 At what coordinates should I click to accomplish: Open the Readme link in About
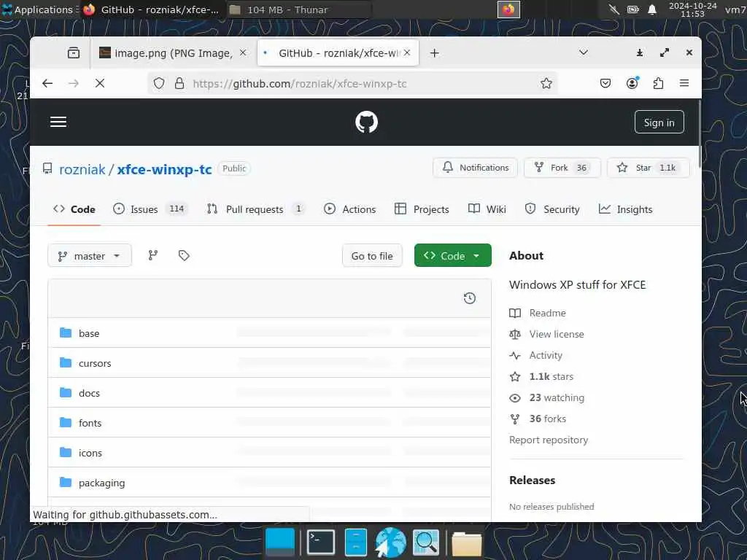tap(547, 313)
